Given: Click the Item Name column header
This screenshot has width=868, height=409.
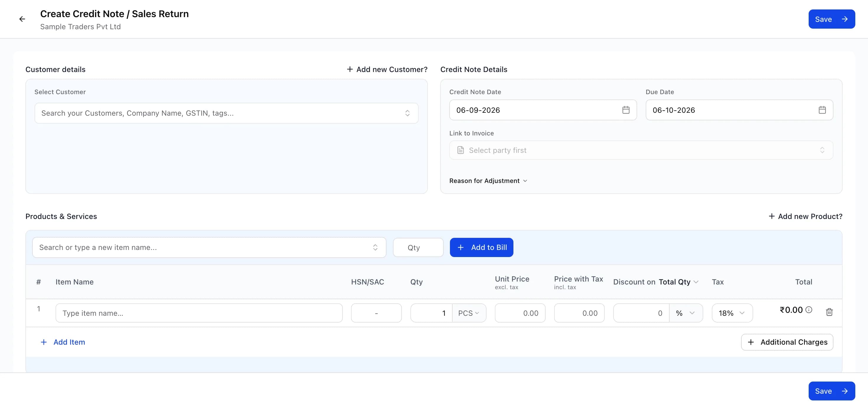Looking at the screenshot, I should point(74,282).
